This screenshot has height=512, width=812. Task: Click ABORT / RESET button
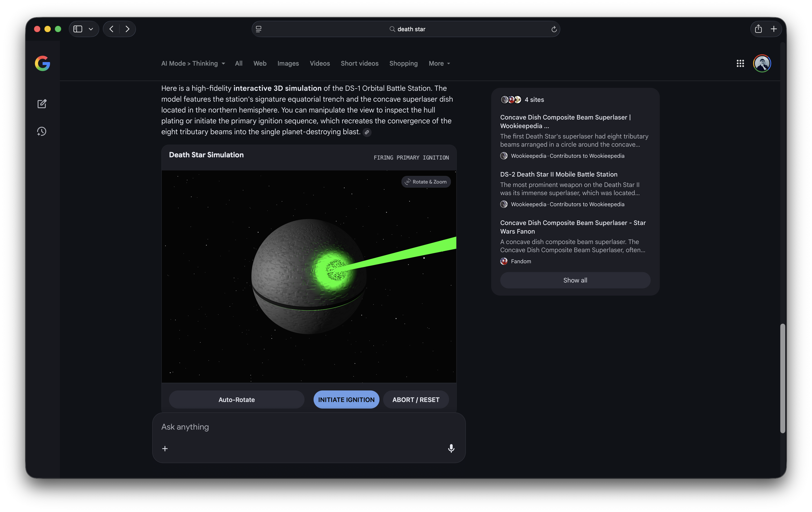point(416,400)
